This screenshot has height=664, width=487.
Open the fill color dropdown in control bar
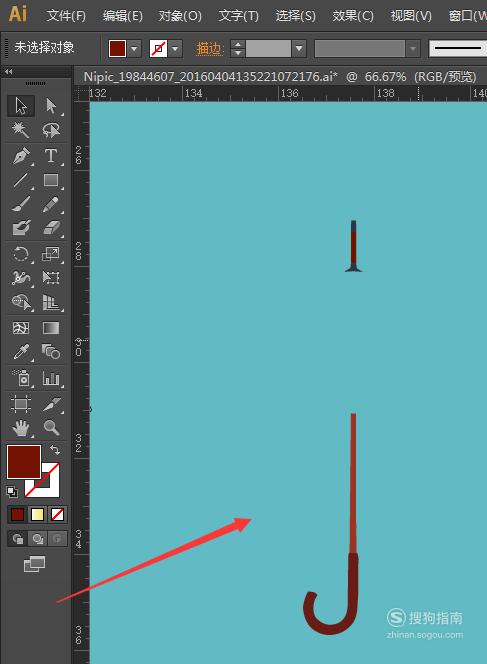pyautogui.click(x=135, y=49)
